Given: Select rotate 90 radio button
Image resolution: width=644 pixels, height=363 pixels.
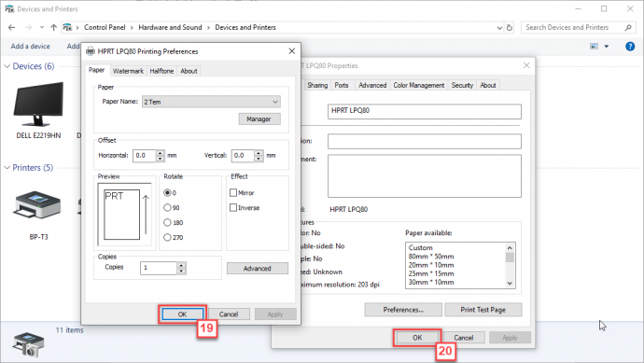Looking at the screenshot, I should (167, 208).
